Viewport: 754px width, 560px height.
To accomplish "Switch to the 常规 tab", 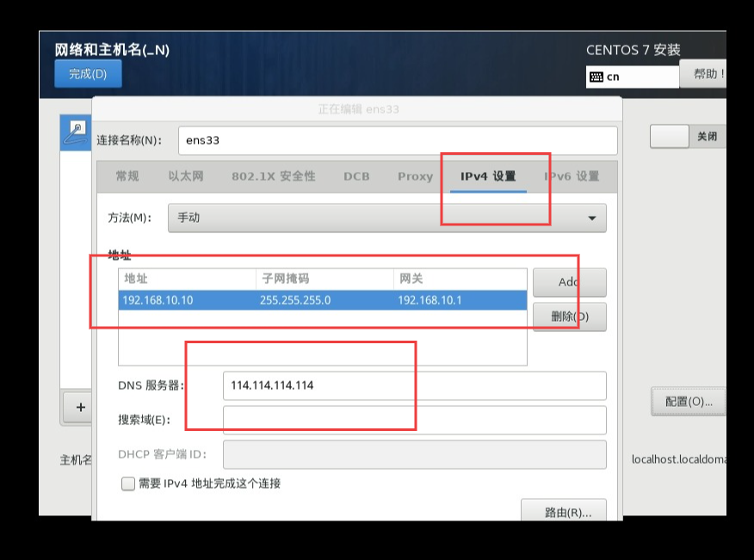I will click(127, 176).
